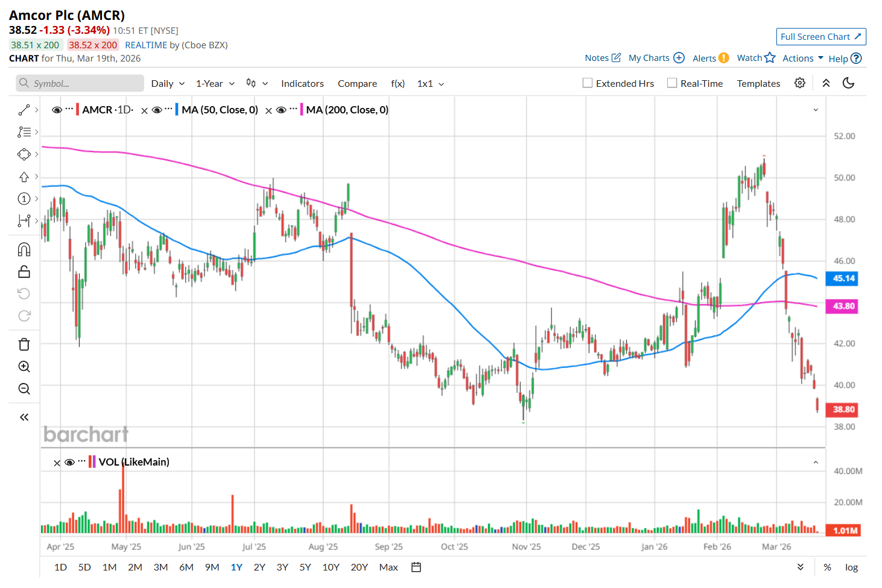The width and height of the screenshot is (882, 588).
Task: Switch to the Max time range
Action: [x=389, y=567]
